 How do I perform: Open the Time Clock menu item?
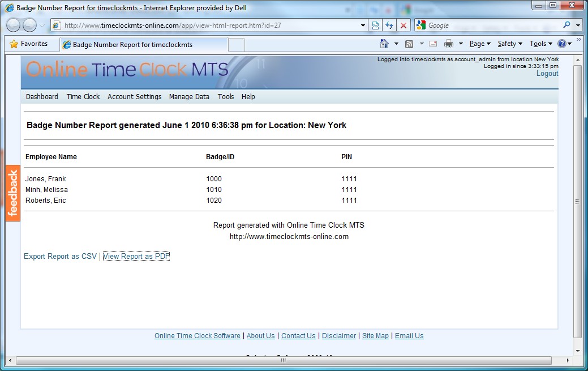tap(83, 96)
